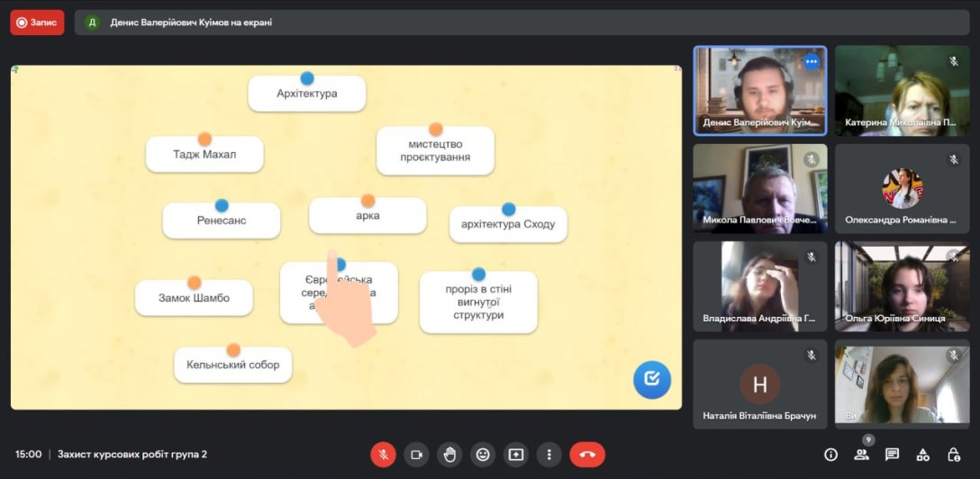The height and width of the screenshot is (479, 980).
Task: Click Ольга Юріївна Синиця video tile
Action: click(903, 286)
